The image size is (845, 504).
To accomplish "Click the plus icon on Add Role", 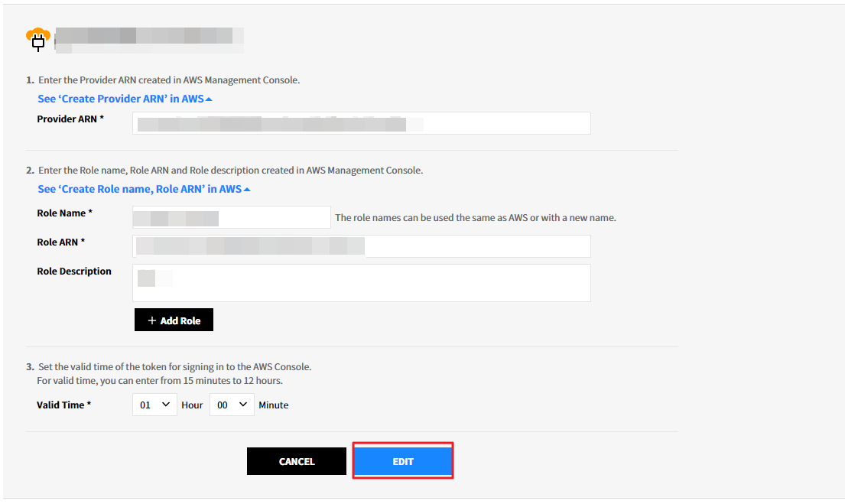I will pyautogui.click(x=151, y=320).
